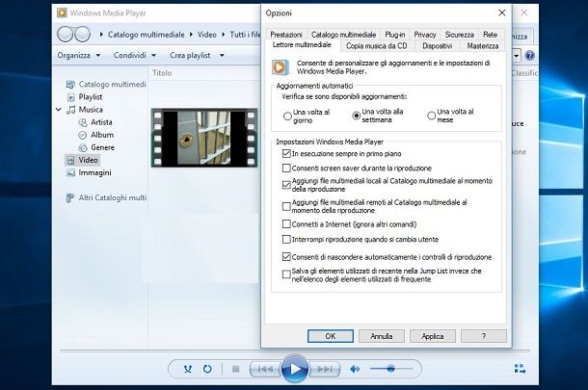Switch to the Plug-in tab
Image resolution: width=588 pixels, height=390 pixels.
coord(395,35)
